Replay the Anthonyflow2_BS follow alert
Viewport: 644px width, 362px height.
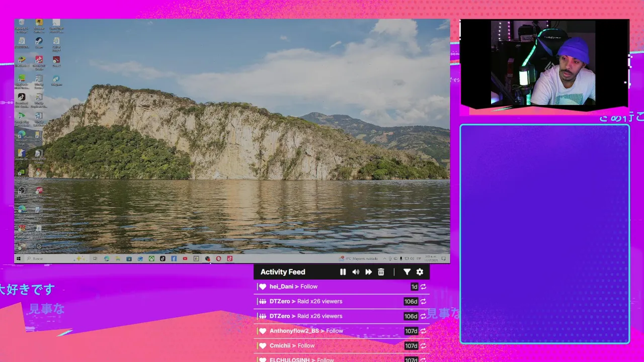(x=423, y=331)
